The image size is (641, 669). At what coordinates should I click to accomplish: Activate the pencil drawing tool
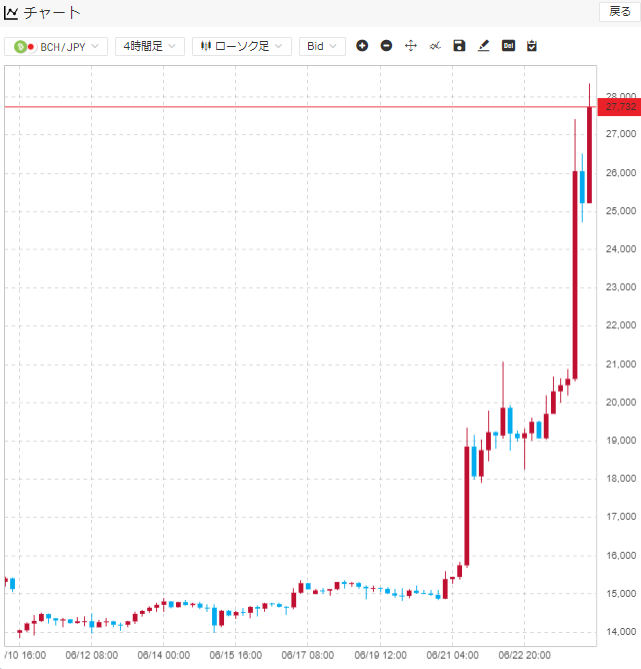(484, 46)
